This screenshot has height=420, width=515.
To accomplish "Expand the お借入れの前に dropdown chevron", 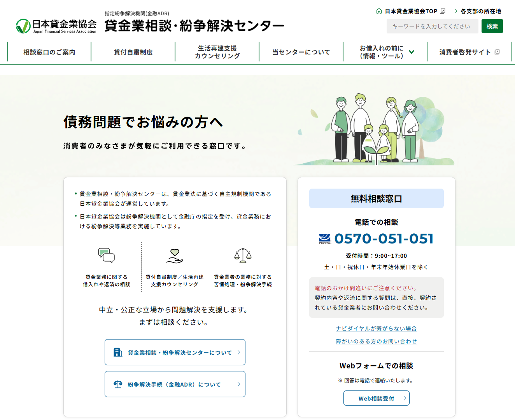I will (412, 52).
